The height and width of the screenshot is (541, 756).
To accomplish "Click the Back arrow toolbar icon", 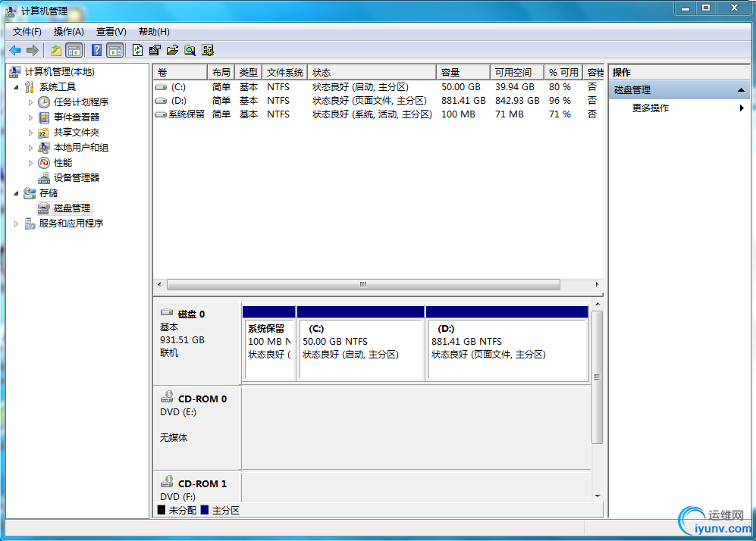I will click(15, 50).
